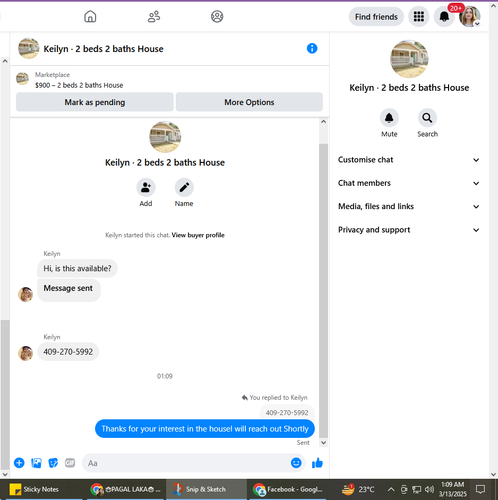Open the Facebook - Google Chrome taskbar item
This screenshot has height=500, width=498.
coord(287,489)
